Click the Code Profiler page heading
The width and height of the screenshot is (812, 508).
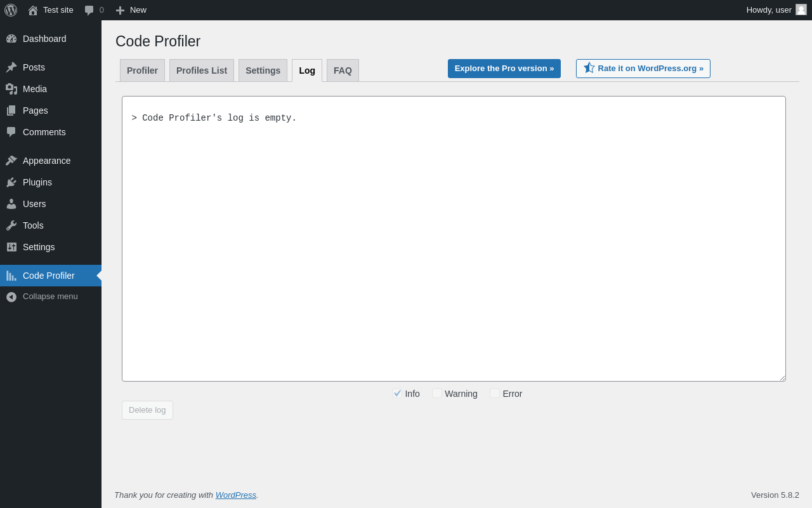tap(158, 41)
